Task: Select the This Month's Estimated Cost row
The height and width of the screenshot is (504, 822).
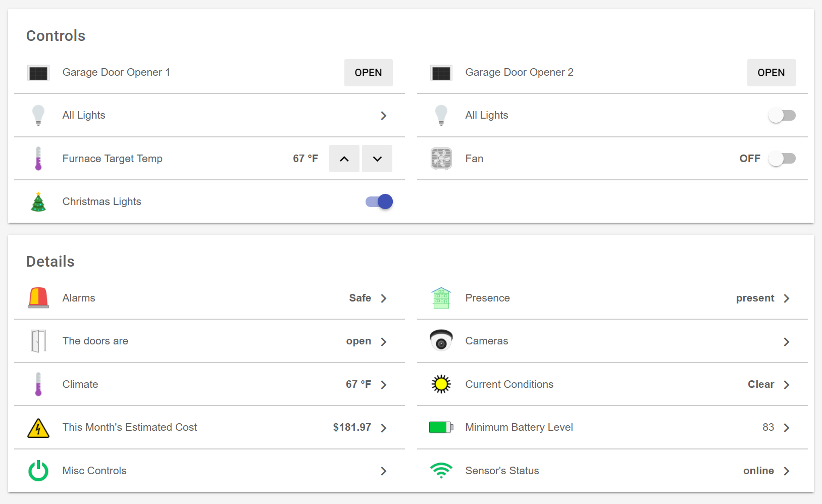Action: click(209, 428)
